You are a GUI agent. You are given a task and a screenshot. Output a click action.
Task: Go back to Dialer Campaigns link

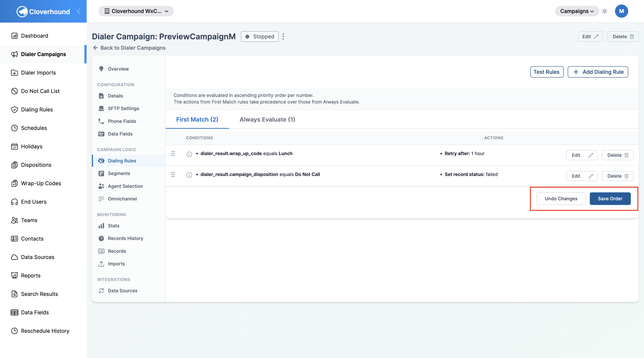tap(129, 48)
